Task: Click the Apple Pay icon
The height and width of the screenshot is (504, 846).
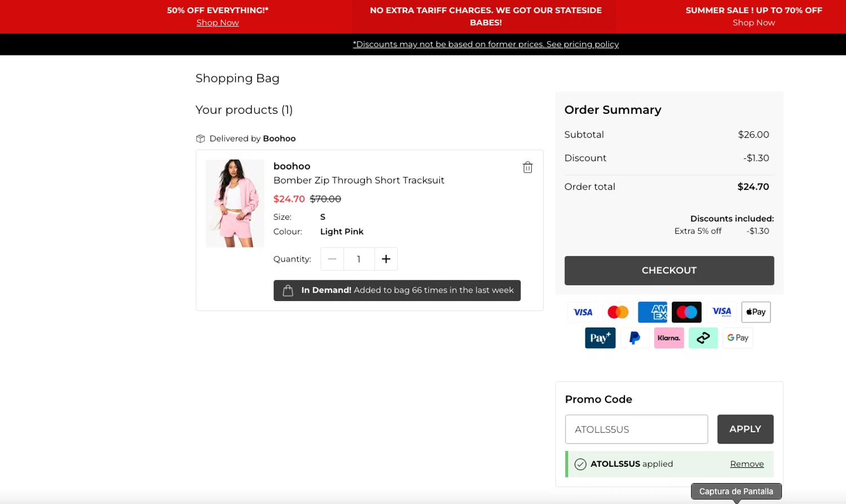Action: point(756,312)
